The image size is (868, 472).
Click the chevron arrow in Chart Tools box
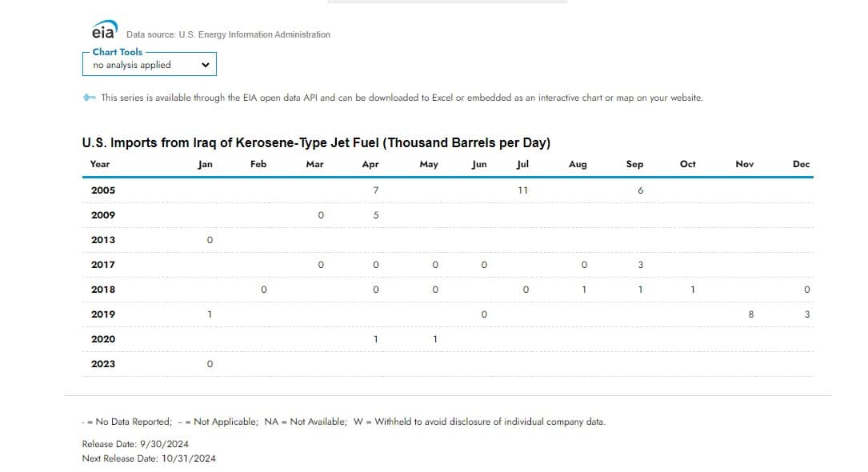click(x=206, y=66)
